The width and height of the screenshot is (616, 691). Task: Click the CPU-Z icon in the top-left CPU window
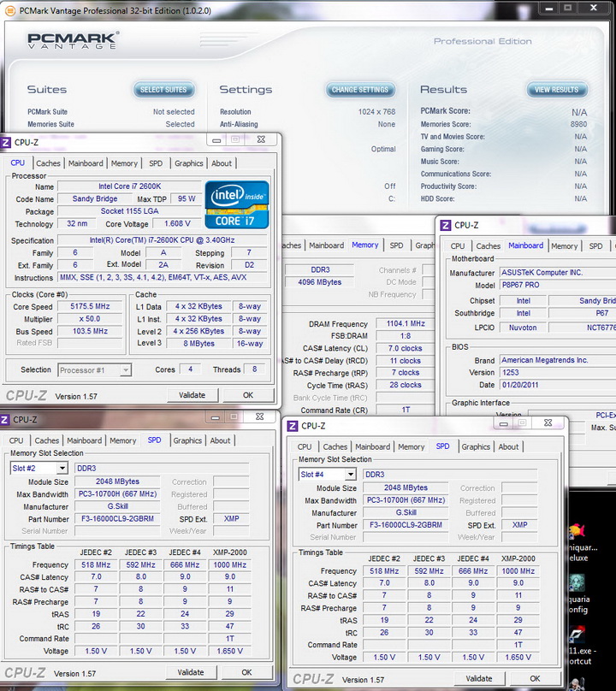[x=6, y=142]
